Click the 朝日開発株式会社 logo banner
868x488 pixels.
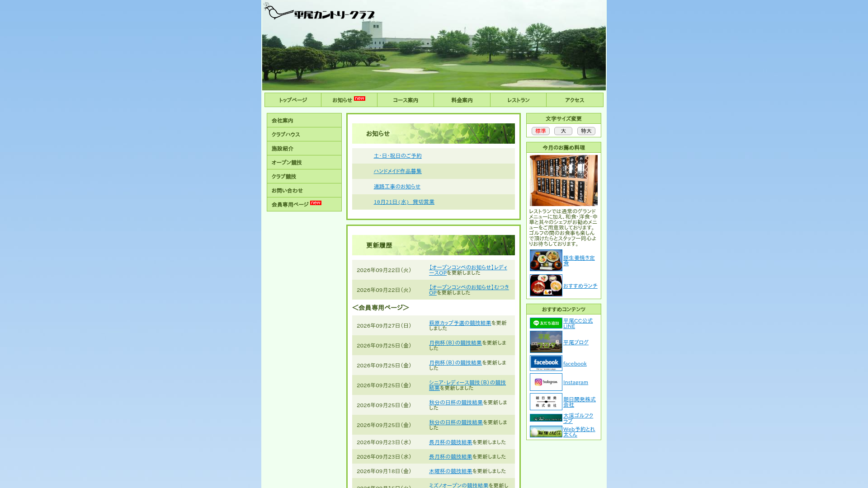click(x=546, y=402)
